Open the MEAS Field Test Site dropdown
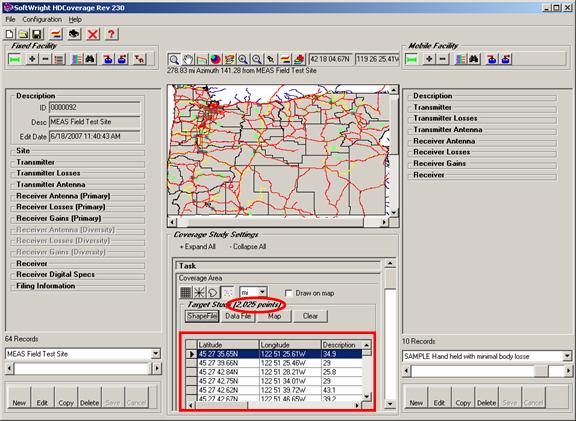 (156, 354)
